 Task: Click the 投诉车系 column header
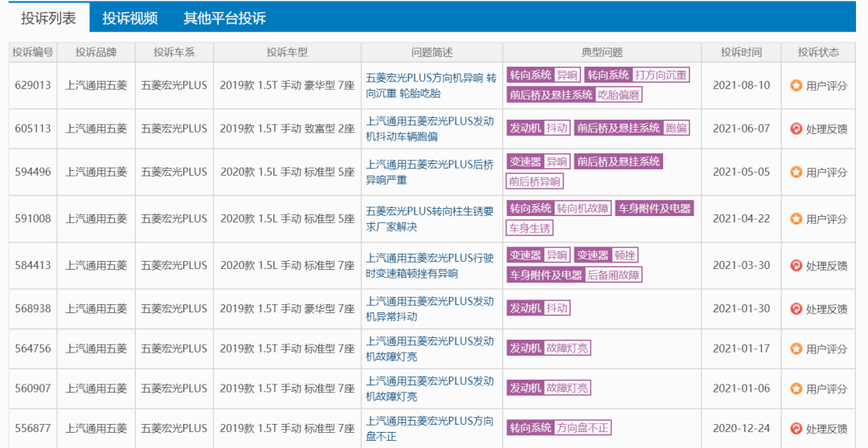pos(174,52)
